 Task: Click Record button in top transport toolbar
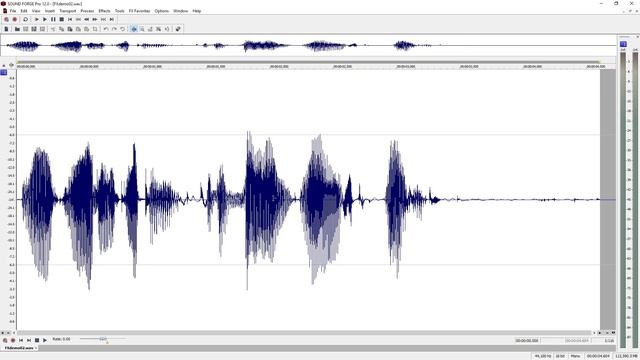pyautogui.click(x=15, y=19)
